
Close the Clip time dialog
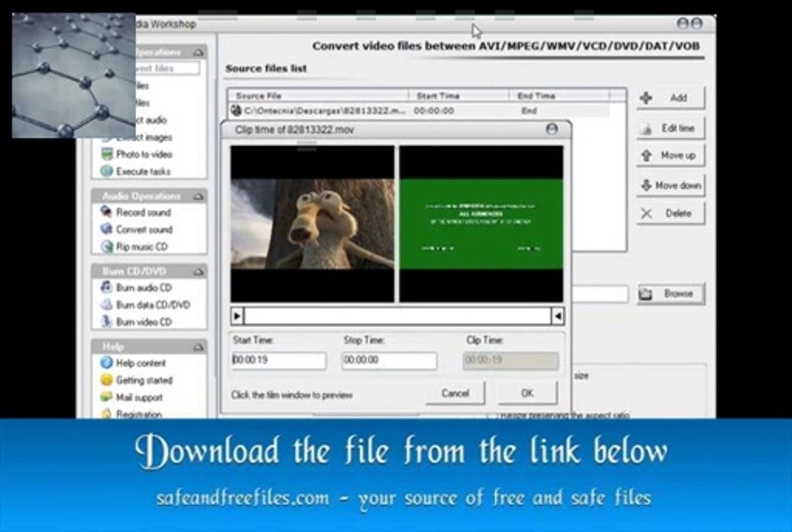(552, 129)
